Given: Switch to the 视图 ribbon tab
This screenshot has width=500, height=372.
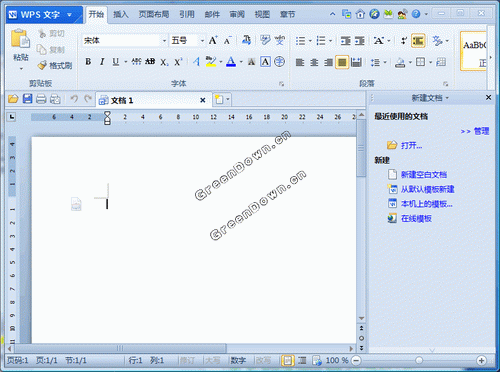Looking at the screenshot, I should point(262,14).
